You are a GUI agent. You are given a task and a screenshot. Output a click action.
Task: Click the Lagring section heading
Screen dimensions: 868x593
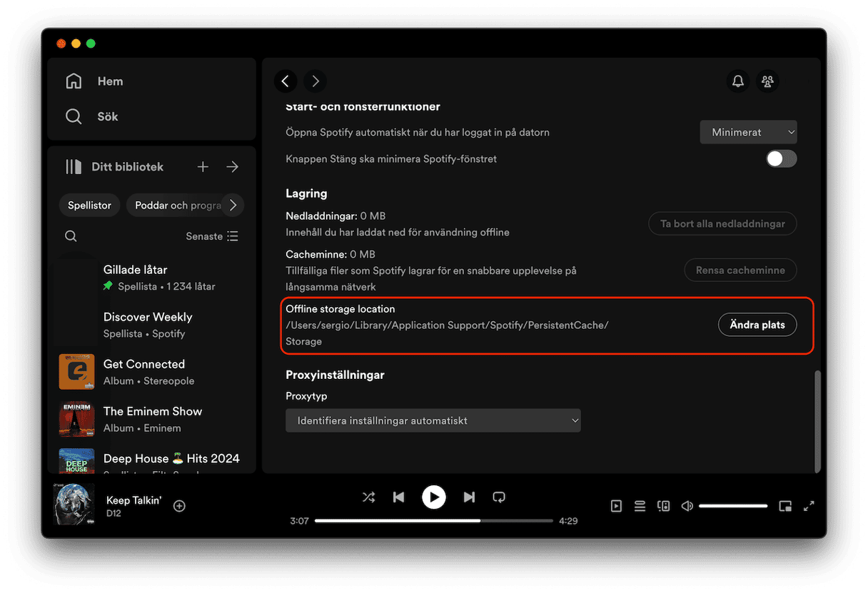coord(306,193)
